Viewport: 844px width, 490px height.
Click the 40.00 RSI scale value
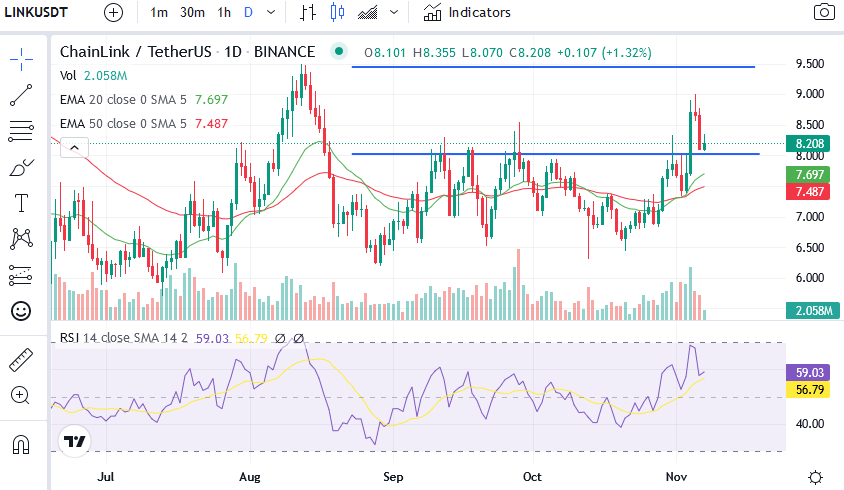810,424
